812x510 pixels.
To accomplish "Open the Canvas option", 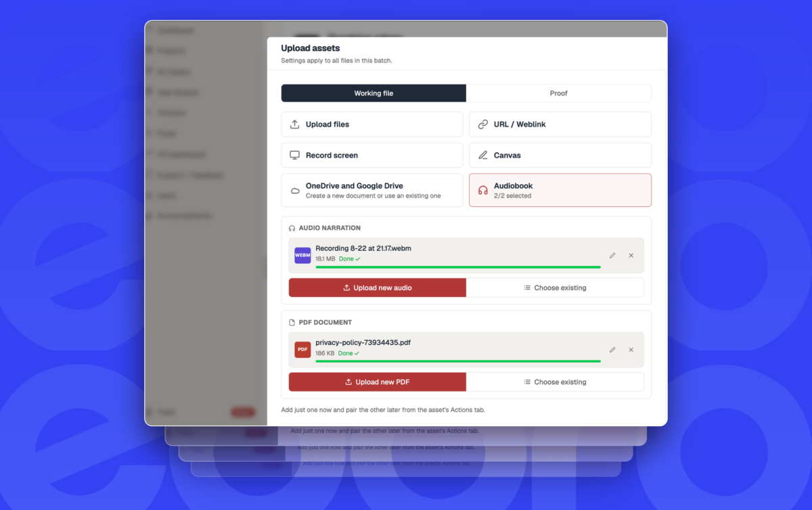I will point(560,155).
